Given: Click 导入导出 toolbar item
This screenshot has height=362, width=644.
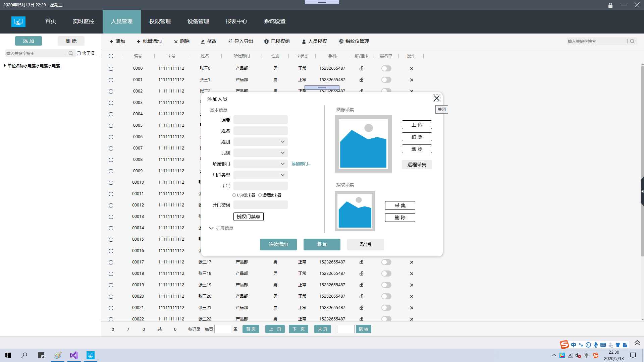Looking at the screenshot, I should coord(240,41).
